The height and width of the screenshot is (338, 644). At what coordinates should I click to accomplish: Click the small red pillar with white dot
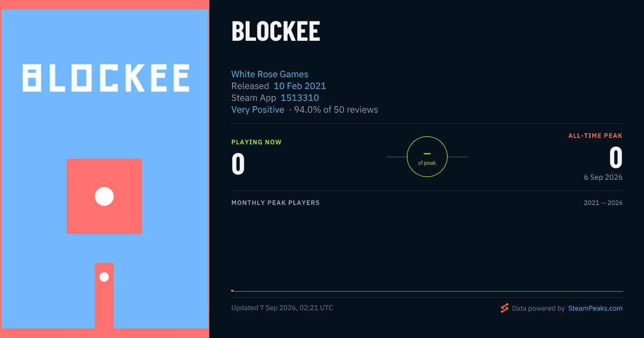click(x=104, y=296)
